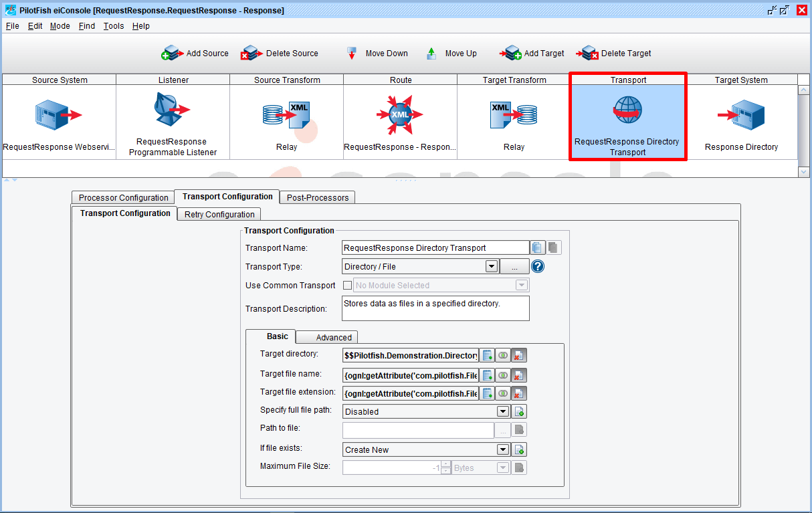The height and width of the screenshot is (513, 812).
Task: Click the Move Up green arrow icon
Action: click(431, 53)
